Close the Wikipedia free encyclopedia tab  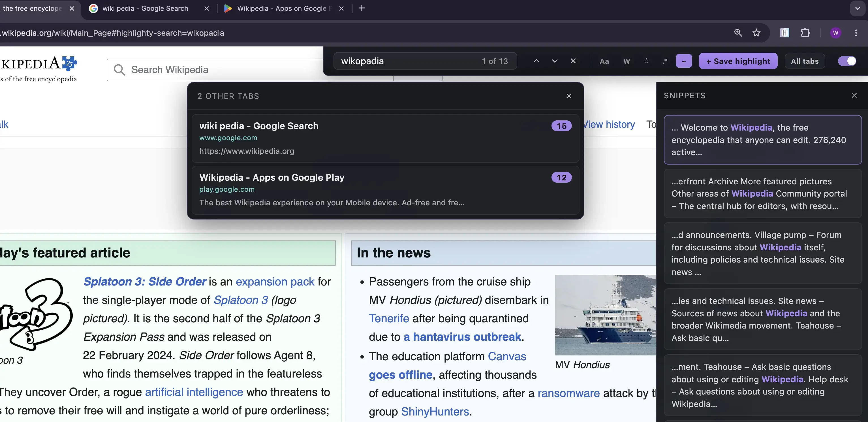(x=72, y=8)
